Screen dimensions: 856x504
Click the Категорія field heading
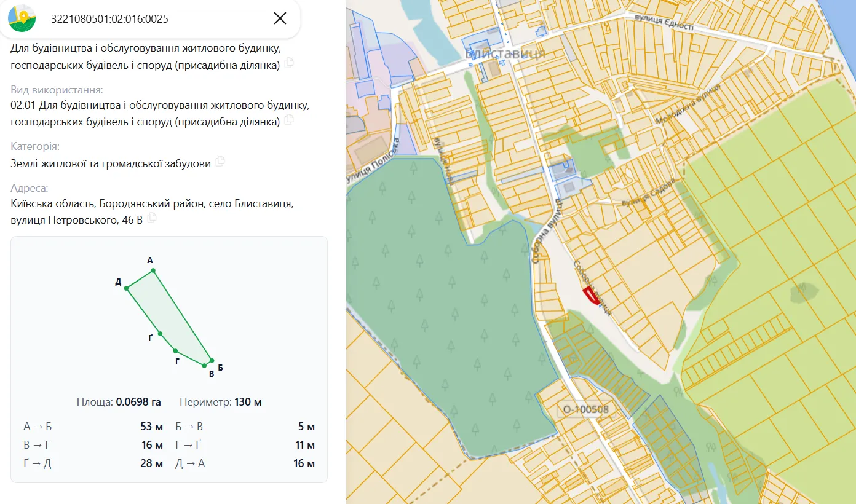click(35, 146)
